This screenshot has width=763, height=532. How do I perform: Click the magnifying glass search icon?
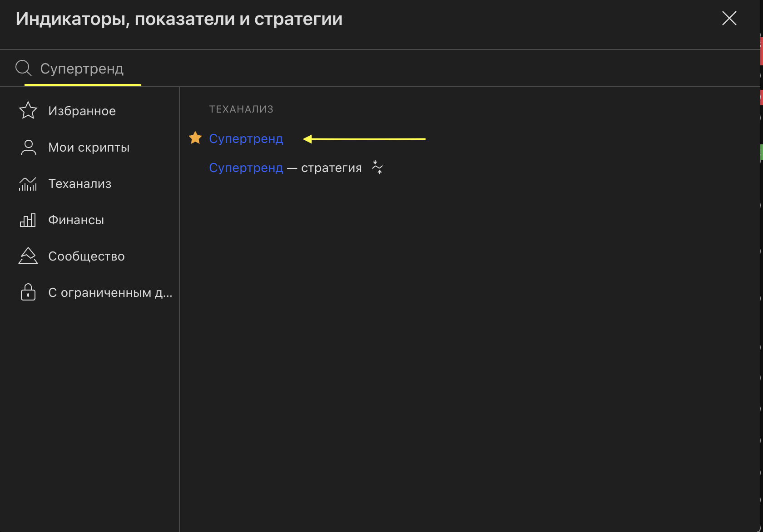click(x=23, y=68)
